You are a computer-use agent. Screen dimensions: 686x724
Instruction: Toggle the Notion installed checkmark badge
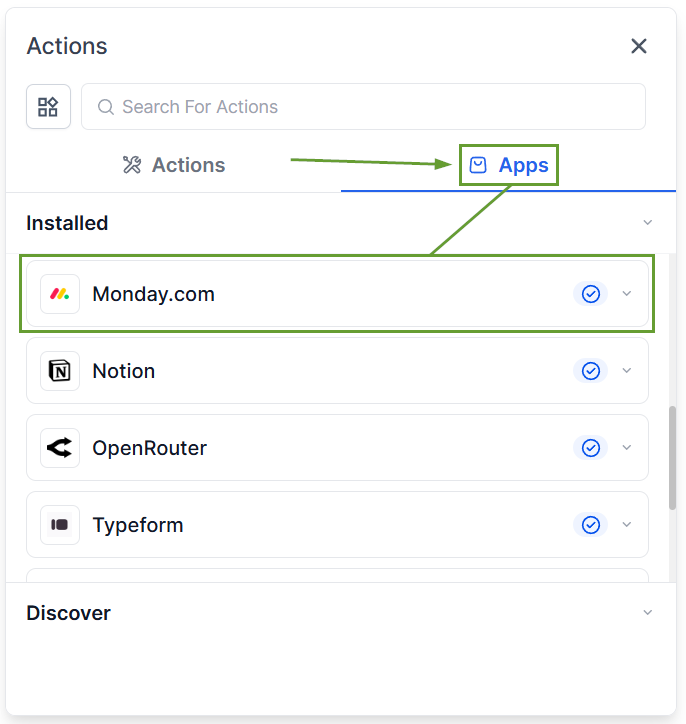pos(591,371)
